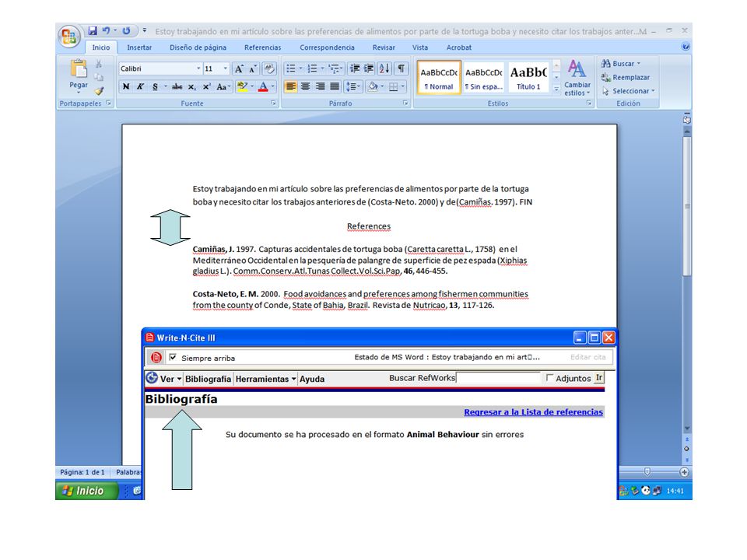Pick text highlight color
The width and height of the screenshot is (747, 560).
241,86
